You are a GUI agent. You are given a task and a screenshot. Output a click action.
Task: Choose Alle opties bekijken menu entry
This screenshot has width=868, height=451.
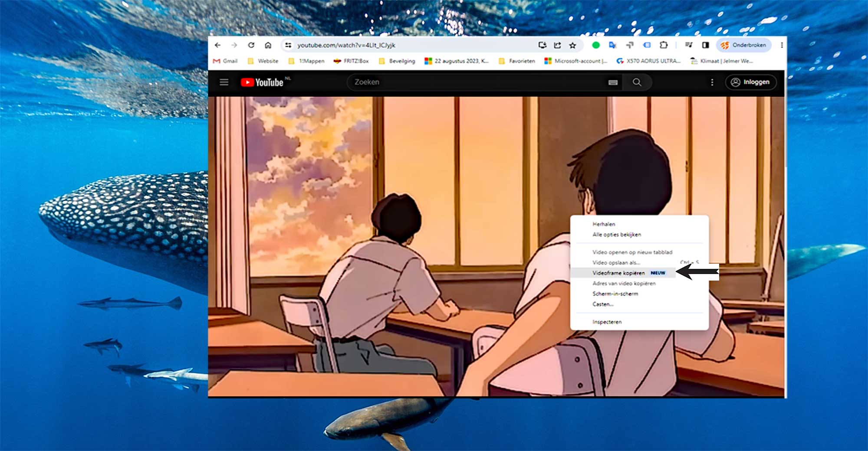click(x=639, y=235)
